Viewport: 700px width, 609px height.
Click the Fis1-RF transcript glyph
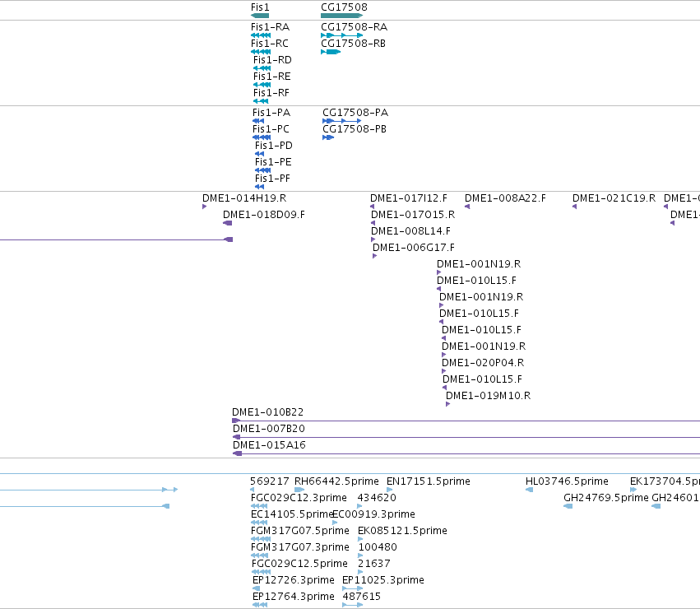(x=261, y=101)
